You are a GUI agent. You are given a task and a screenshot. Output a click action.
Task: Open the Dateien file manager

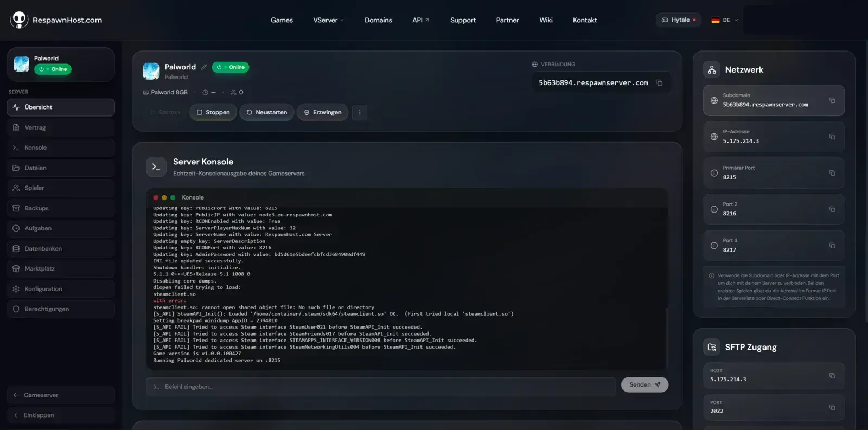click(x=61, y=168)
